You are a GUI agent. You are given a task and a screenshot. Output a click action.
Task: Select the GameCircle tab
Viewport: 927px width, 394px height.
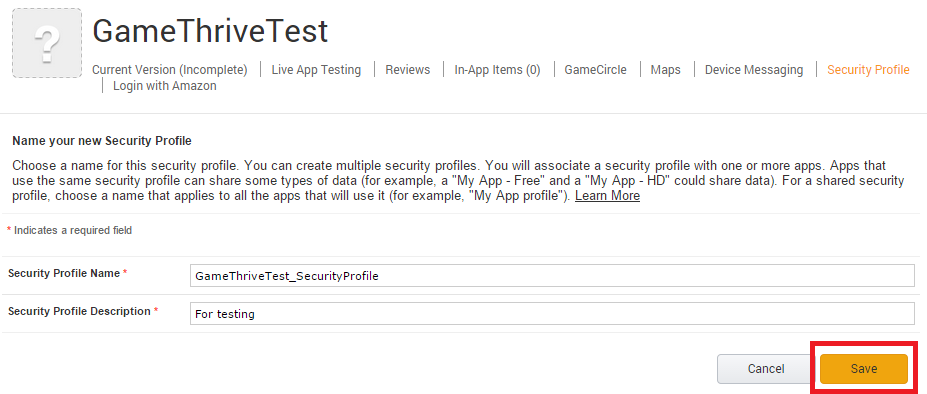coord(595,70)
